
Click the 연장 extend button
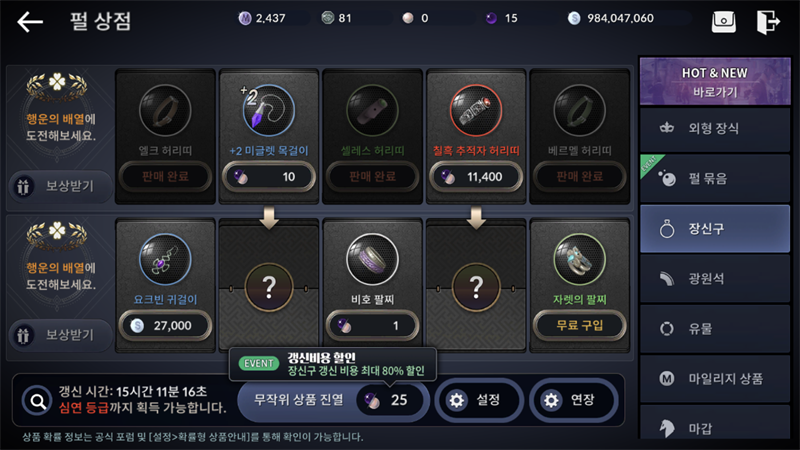click(573, 400)
